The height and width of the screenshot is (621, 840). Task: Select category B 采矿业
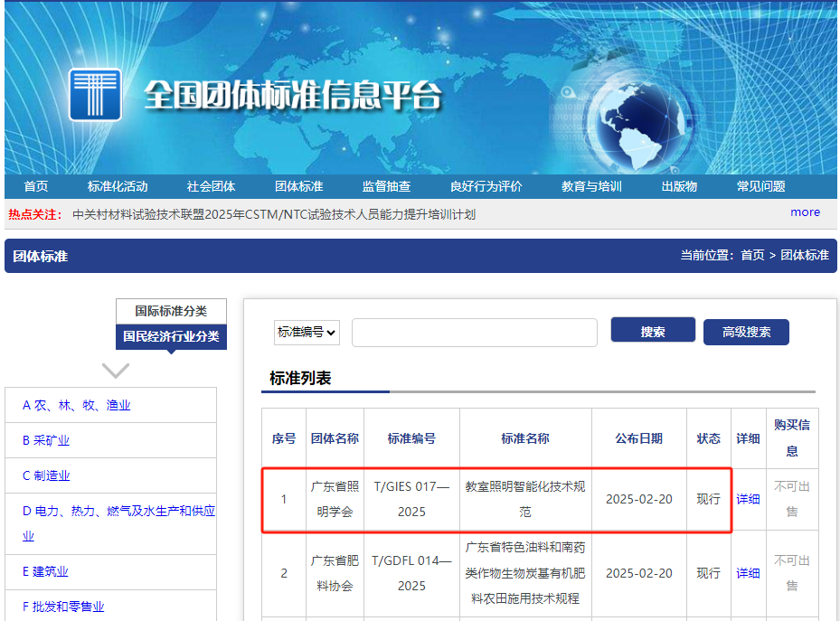(46, 440)
